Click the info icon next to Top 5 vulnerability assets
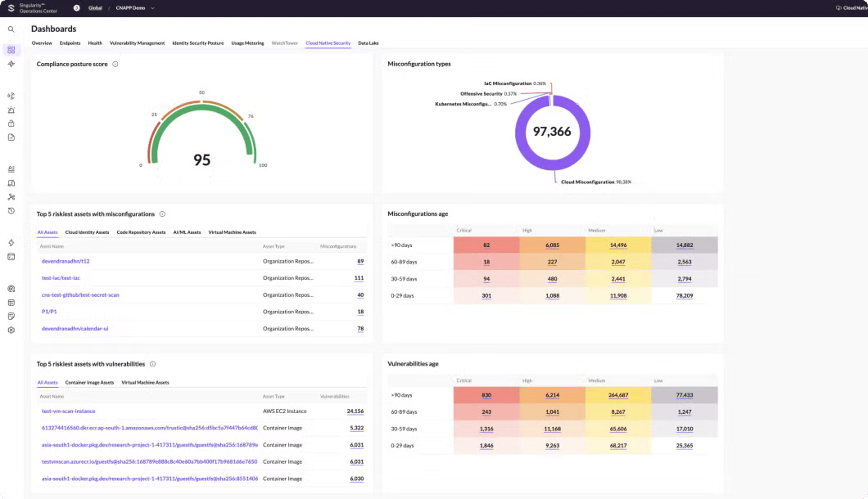This screenshot has height=499, width=868. point(153,364)
